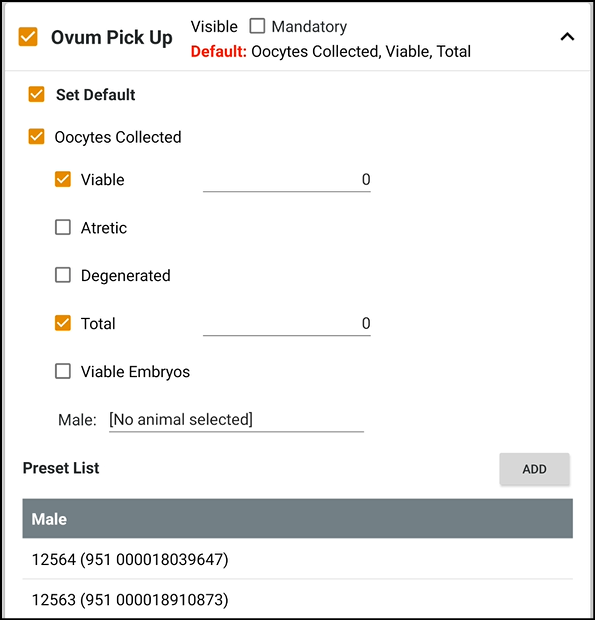595x620 pixels.
Task: Click the Default summary text line
Action: coord(331,51)
